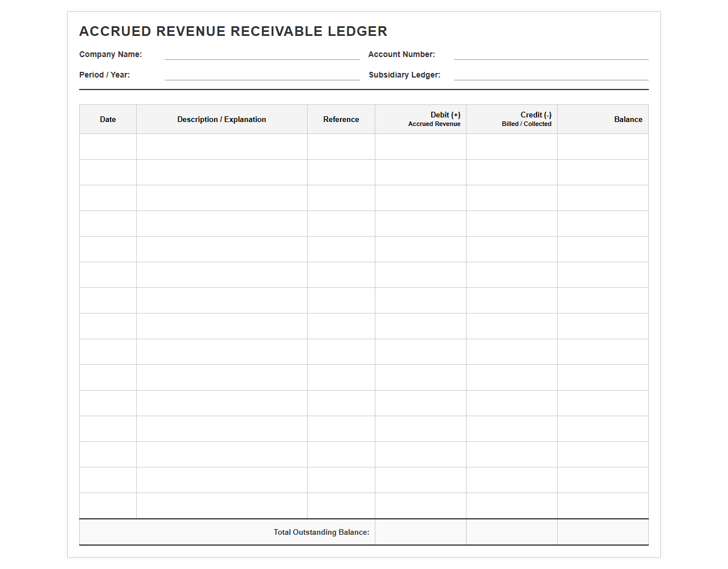Click the total cell under Credit column
This screenshot has height=569, width=728.
pyautogui.click(x=512, y=532)
